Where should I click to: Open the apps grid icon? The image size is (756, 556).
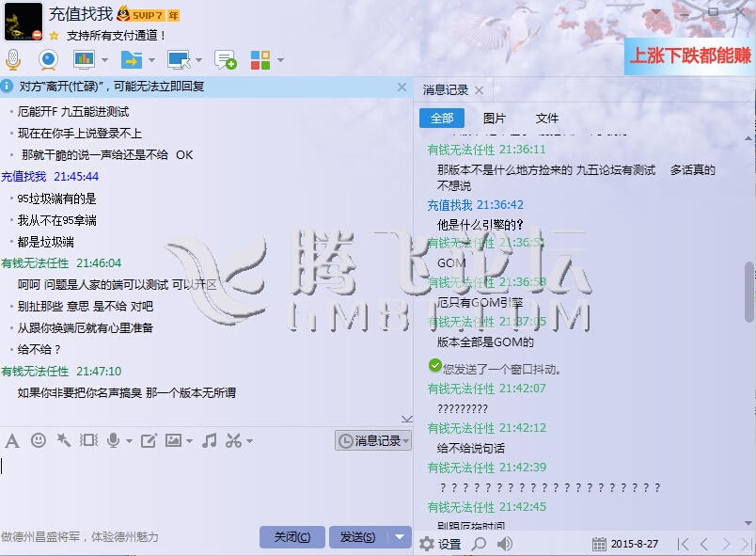(x=260, y=60)
